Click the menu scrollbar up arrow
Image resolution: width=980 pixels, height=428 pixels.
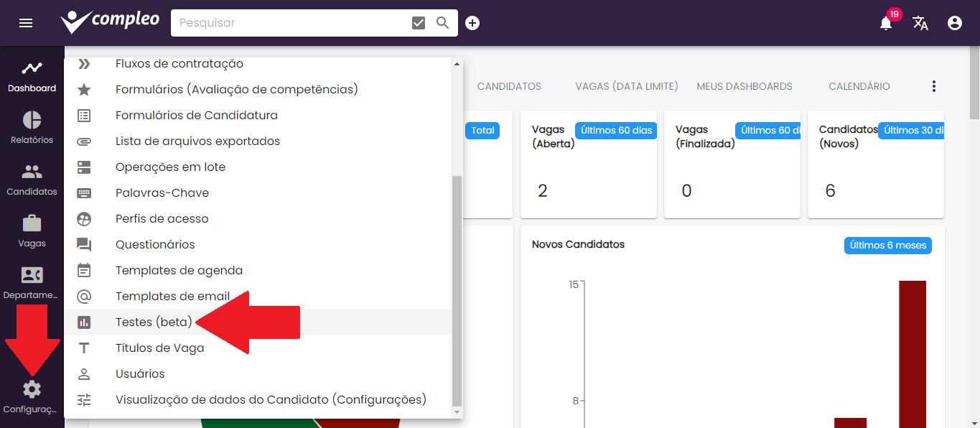(x=457, y=64)
